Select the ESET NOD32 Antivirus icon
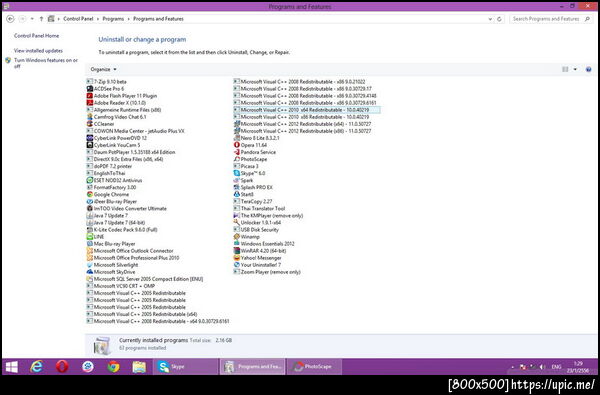This screenshot has height=395, width=600. (x=90, y=180)
